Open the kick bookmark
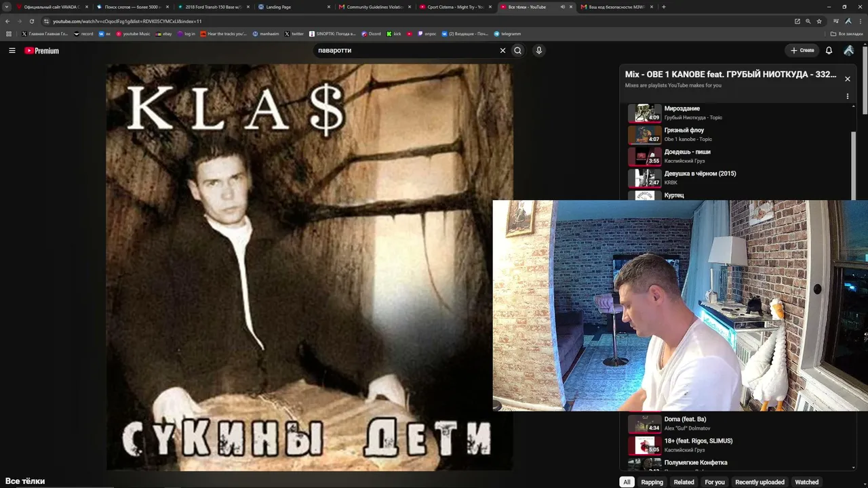Image resolution: width=868 pixels, height=488 pixels. click(394, 33)
